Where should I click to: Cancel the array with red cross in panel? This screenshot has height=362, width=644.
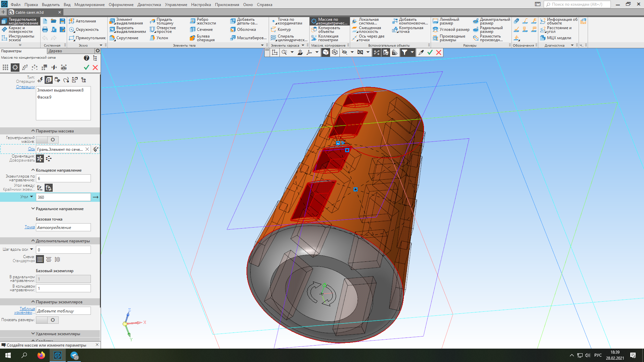[x=95, y=67]
